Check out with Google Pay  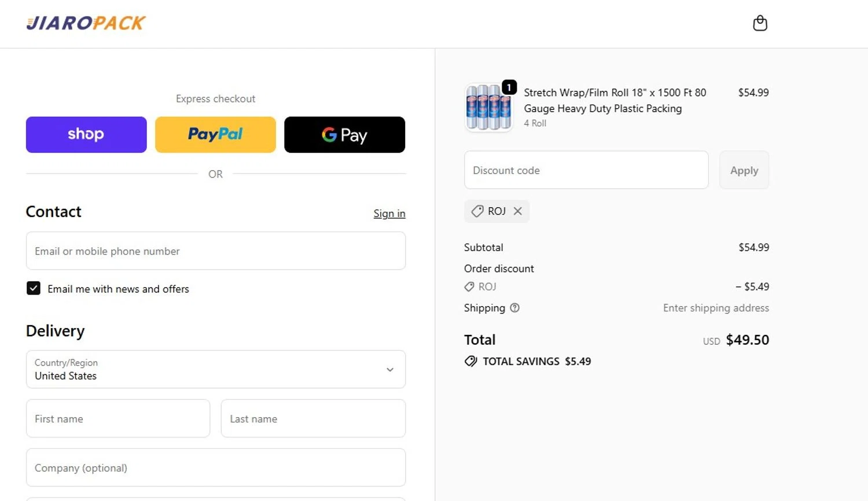point(344,135)
